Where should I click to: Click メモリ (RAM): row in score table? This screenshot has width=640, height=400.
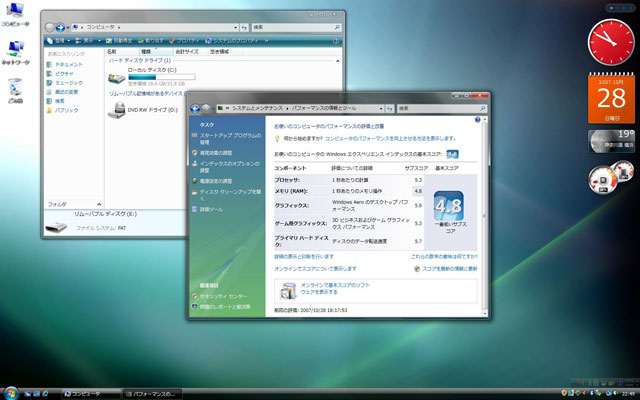point(349,191)
